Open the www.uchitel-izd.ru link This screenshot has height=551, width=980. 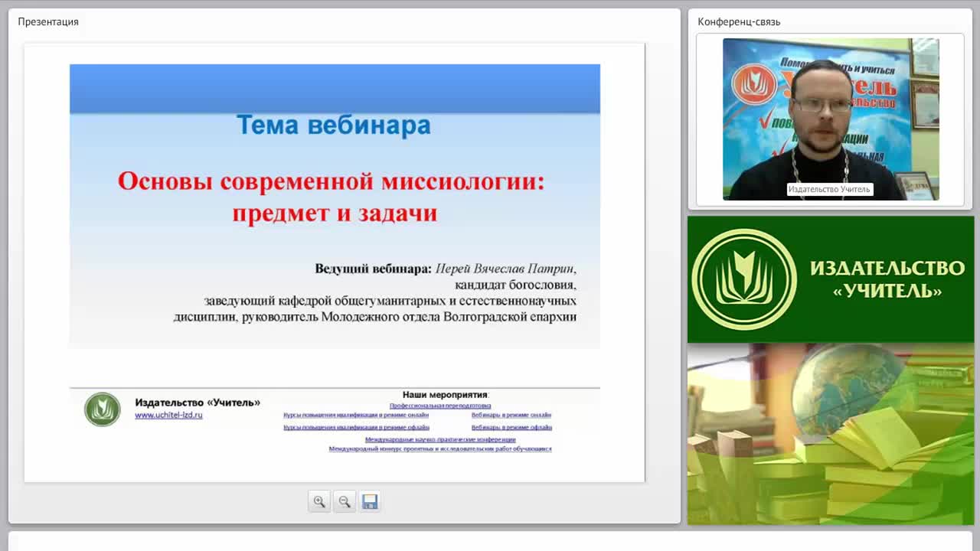[168, 415]
